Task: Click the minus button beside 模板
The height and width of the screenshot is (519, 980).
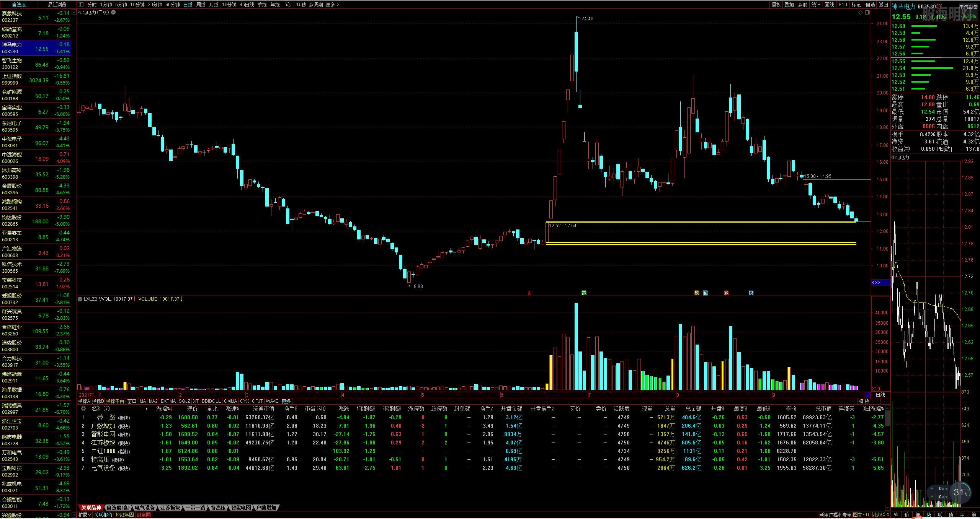Action: pos(885,401)
